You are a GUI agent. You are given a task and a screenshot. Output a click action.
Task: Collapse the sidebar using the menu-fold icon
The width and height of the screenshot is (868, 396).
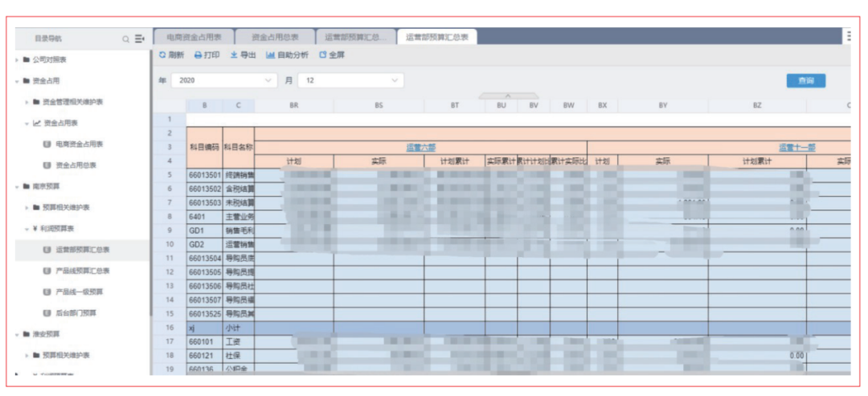click(x=139, y=39)
